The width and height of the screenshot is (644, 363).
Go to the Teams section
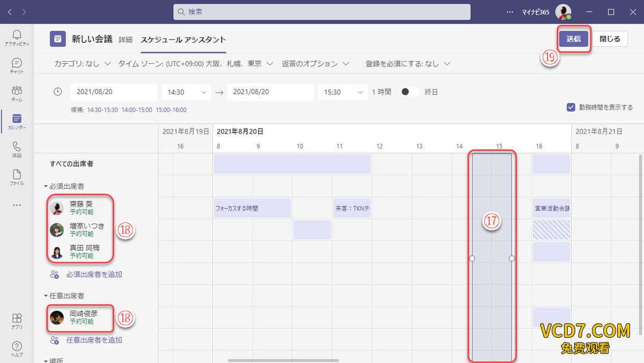(17, 94)
